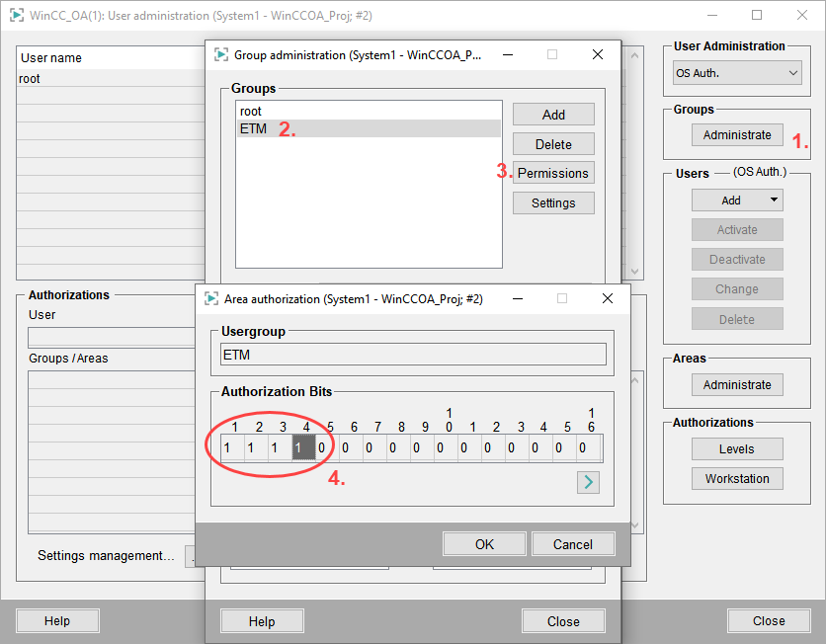Open the OS Auth. dropdown
This screenshot has width=826, height=644.
pyautogui.click(x=737, y=73)
